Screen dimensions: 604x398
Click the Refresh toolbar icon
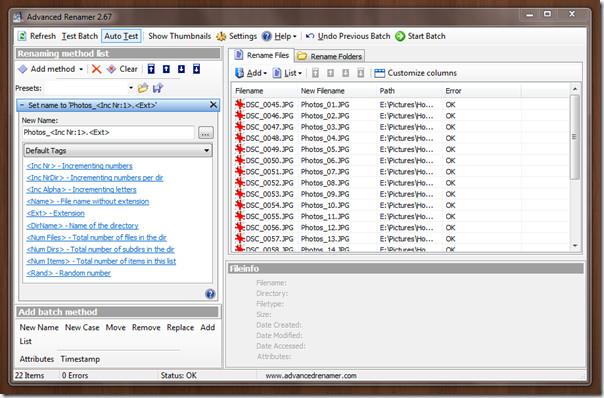click(x=22, y=36)
